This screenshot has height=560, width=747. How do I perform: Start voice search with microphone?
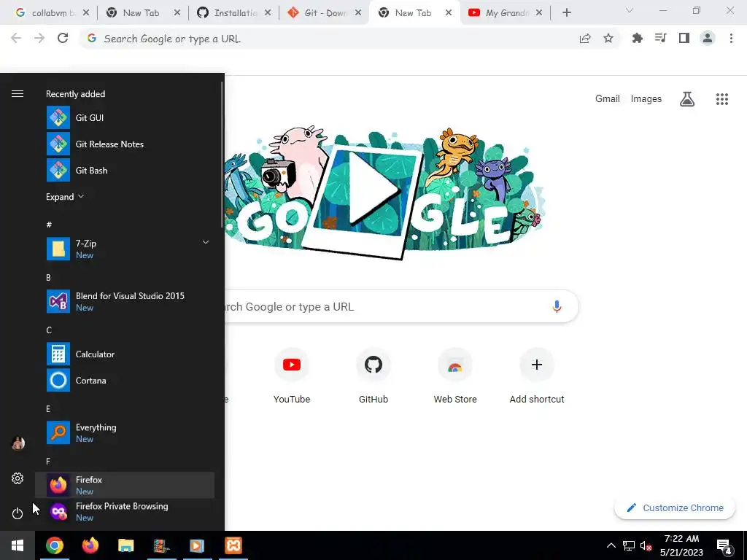[557, 306]
